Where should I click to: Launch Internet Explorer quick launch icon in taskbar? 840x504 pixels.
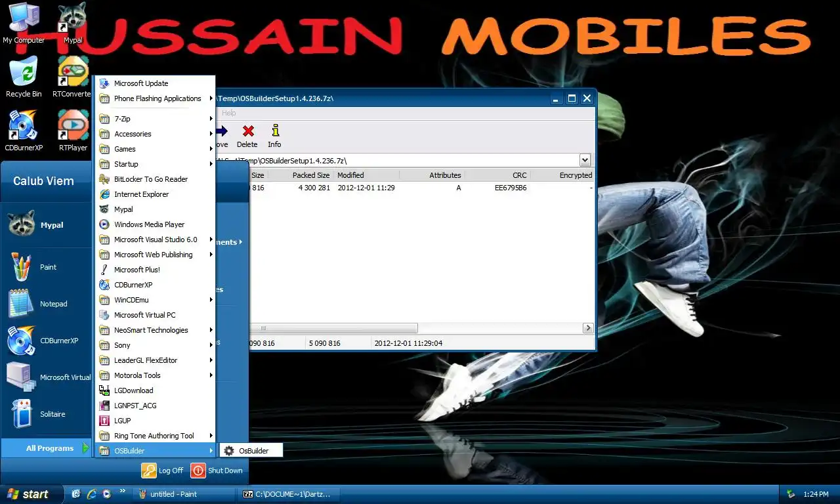click(x=92, y=493)
